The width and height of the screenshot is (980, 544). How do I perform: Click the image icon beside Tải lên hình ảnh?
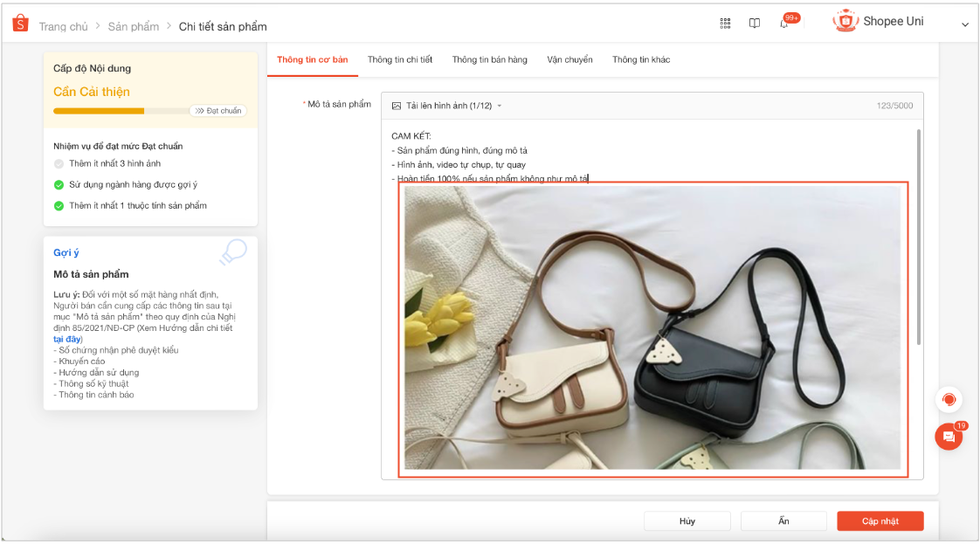(x=399, y=104)
